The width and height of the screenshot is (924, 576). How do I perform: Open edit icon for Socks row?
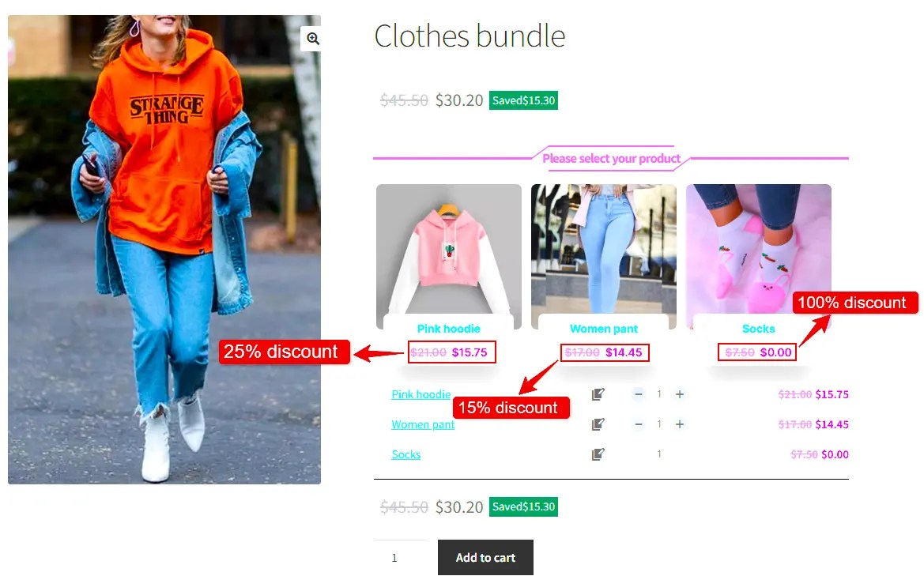click(598, 454)
